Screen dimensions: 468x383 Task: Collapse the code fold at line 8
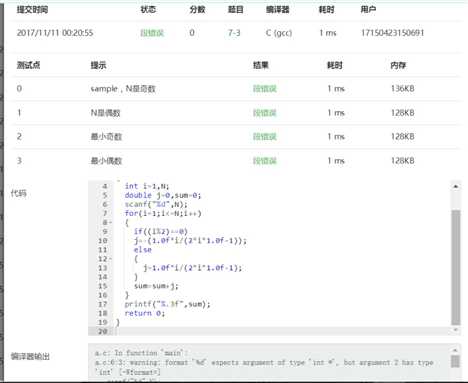tap(111, 222)
